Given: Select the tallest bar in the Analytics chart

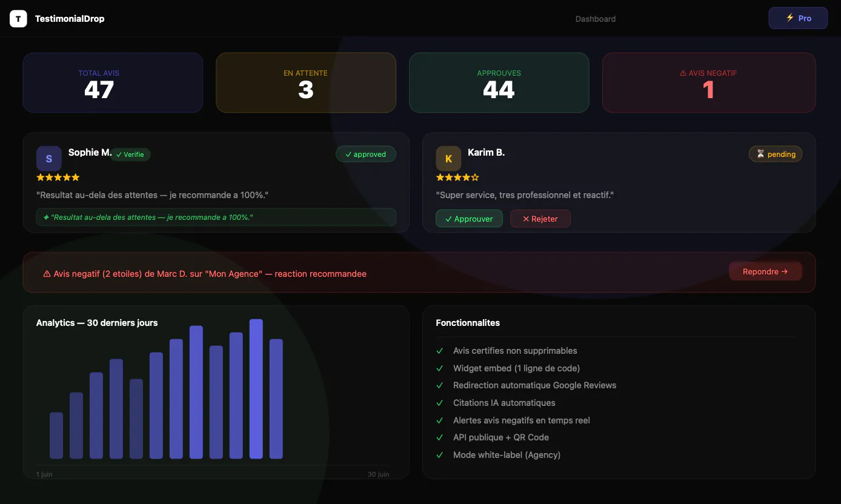Looking at the screenshot, I should pyautogui.click(x=256, y=389).
